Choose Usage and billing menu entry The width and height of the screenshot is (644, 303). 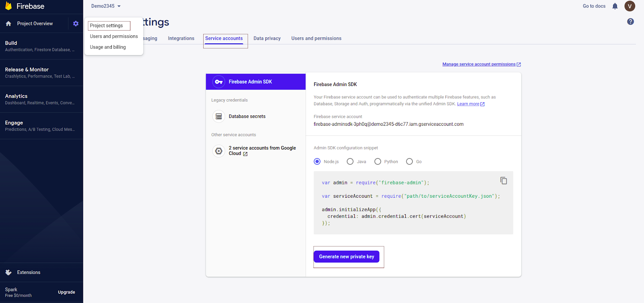[108, 47]
